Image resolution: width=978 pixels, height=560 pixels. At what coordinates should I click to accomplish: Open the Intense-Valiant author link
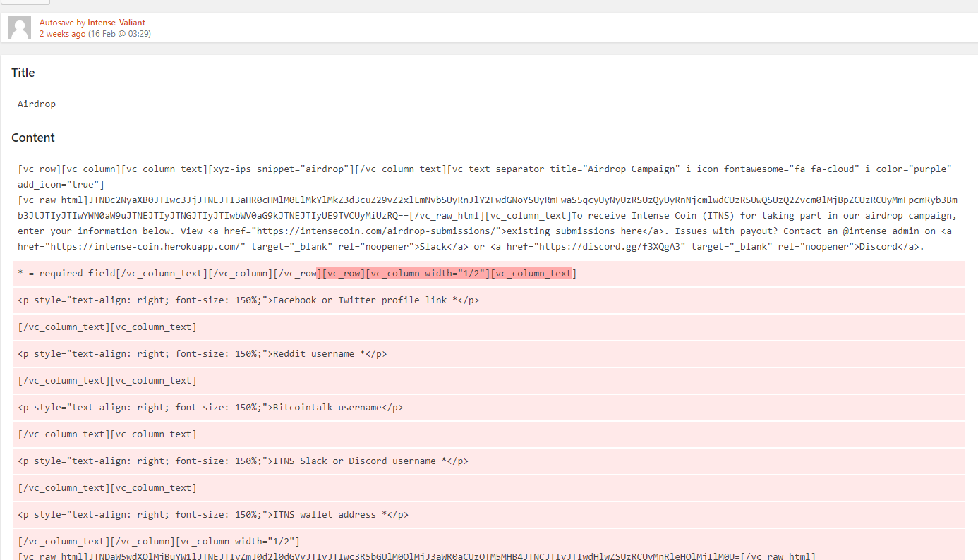point(116,23)
